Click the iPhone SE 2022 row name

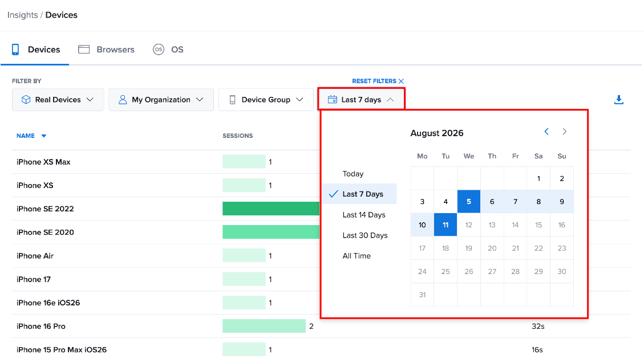pos(45,209)
